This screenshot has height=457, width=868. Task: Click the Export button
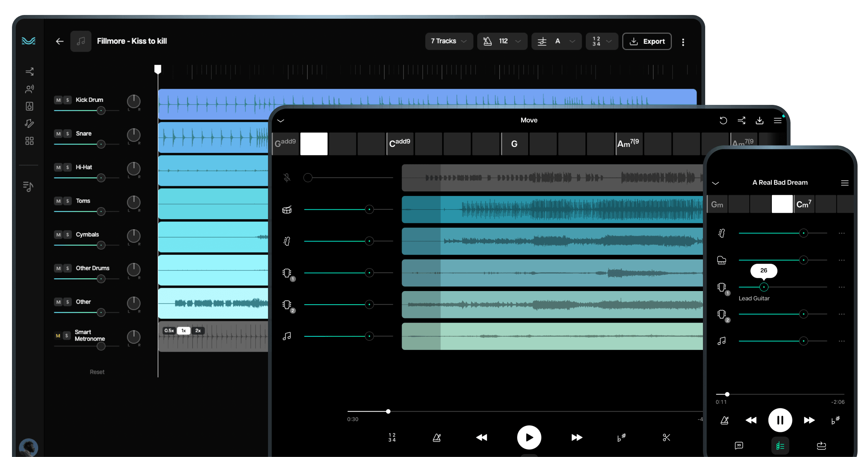click(x=647, y=41)
